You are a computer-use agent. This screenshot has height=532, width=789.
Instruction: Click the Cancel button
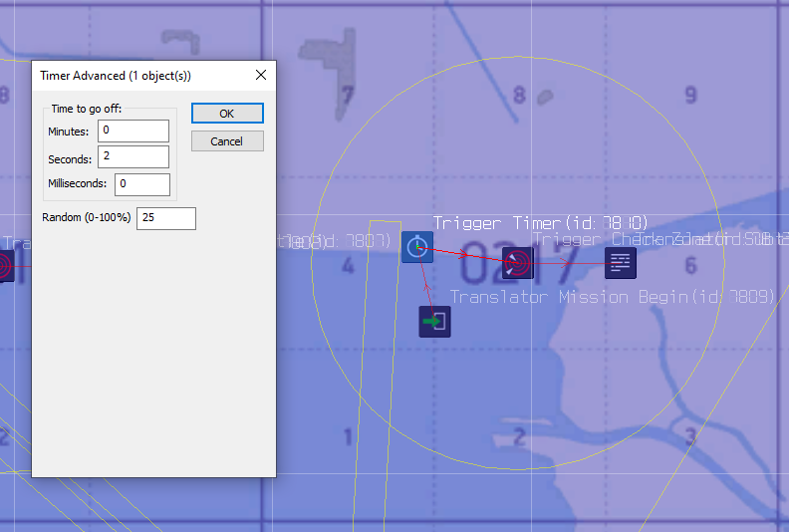click(227, 141)
